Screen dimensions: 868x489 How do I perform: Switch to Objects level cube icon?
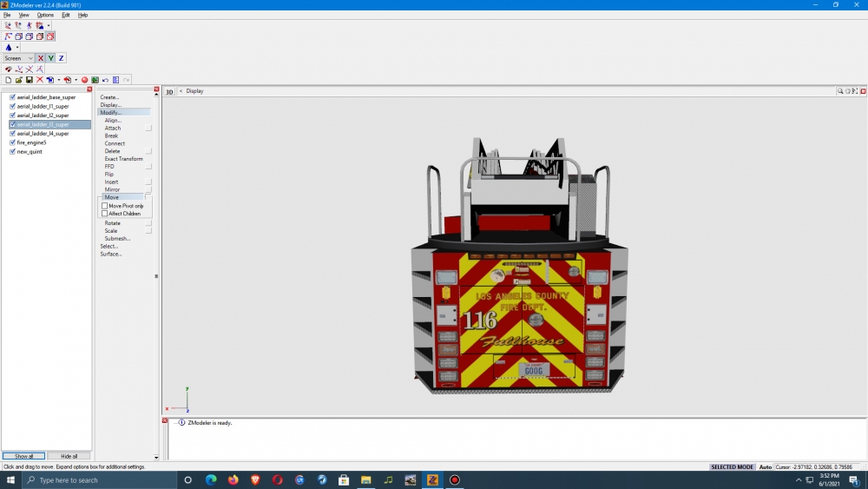[40, 36]
